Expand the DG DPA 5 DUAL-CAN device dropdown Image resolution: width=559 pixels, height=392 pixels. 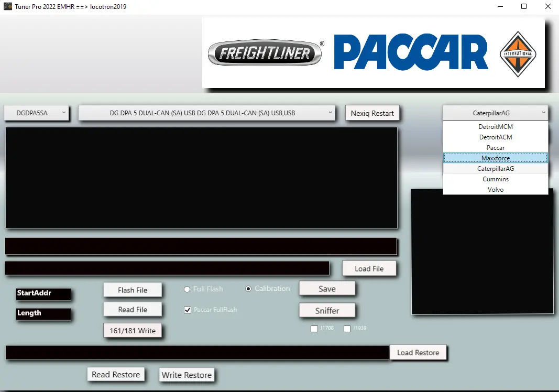pyautogui.click(x=206, y=113)
